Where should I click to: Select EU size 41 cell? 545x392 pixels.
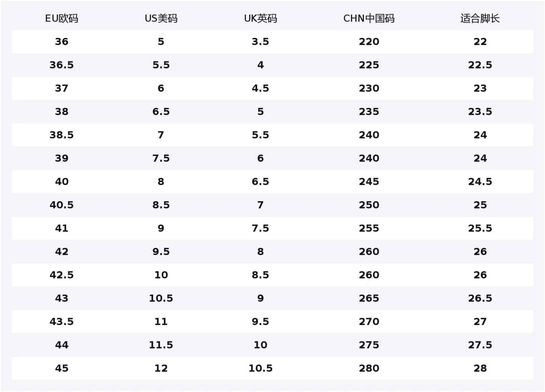(61, 228)
